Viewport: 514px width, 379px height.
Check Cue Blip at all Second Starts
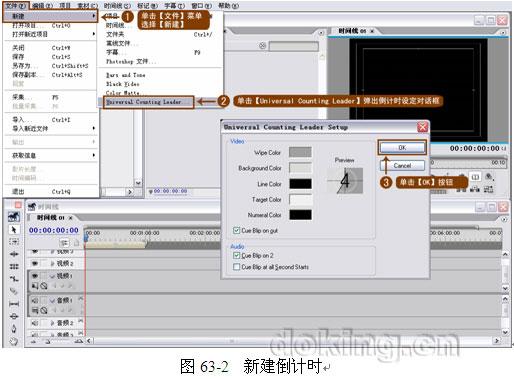coord(236,267)
